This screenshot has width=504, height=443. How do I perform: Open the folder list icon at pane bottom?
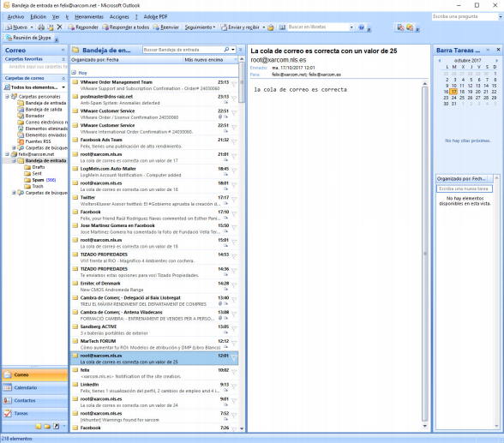tap(47, 427)
